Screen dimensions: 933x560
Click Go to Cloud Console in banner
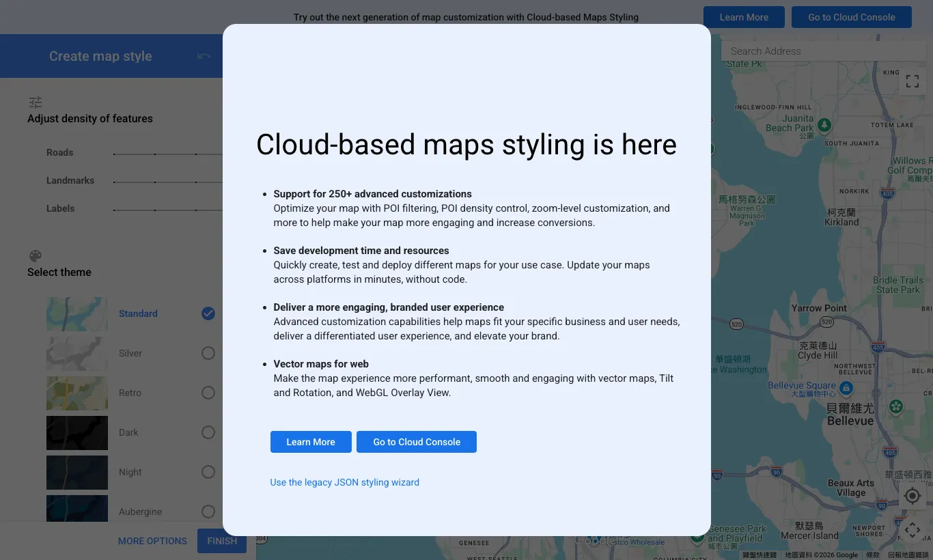(852, 17)
